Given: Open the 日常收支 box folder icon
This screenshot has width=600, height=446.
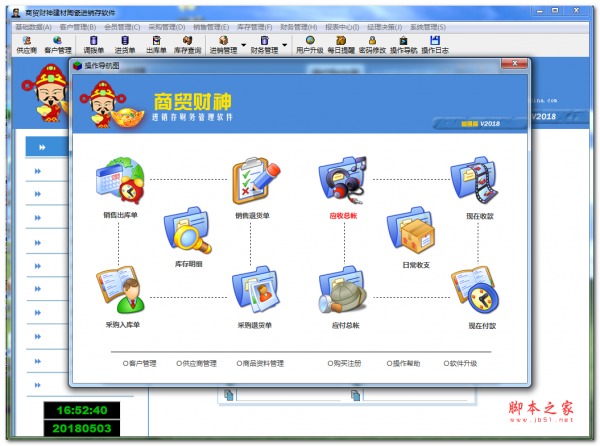Looking at the screenshot, I should click(x=411, y=230).
